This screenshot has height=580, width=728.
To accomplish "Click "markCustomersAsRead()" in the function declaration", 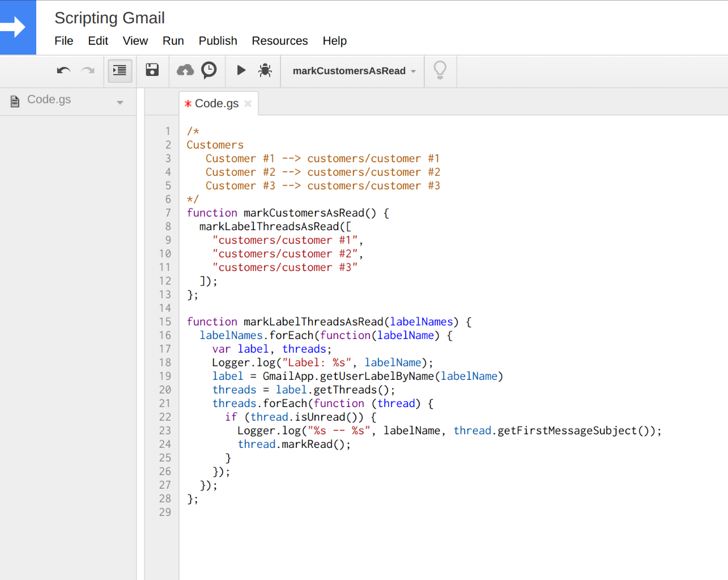I will point(310,213).
